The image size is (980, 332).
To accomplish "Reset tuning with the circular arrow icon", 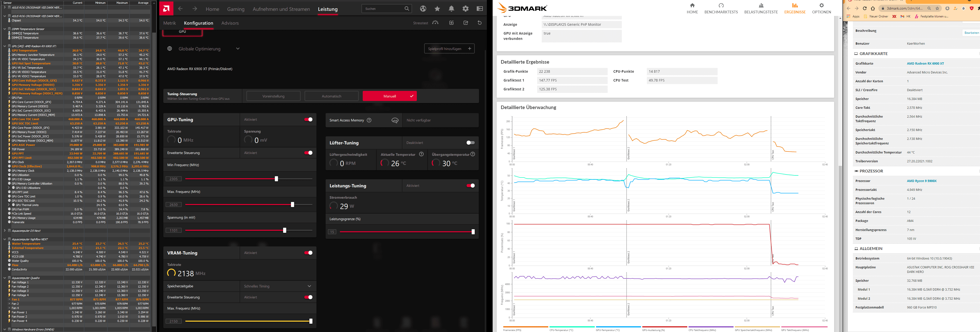I will point(479,23).
